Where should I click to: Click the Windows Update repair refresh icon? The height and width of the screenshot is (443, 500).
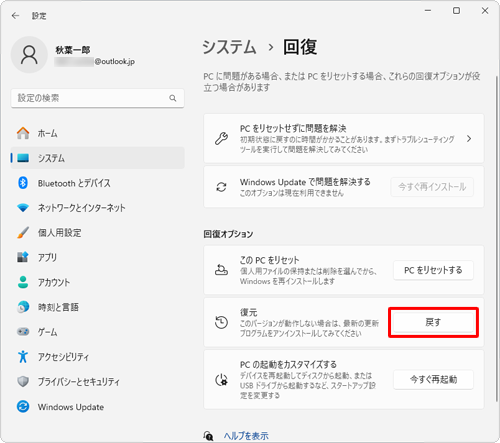[221, 187]
